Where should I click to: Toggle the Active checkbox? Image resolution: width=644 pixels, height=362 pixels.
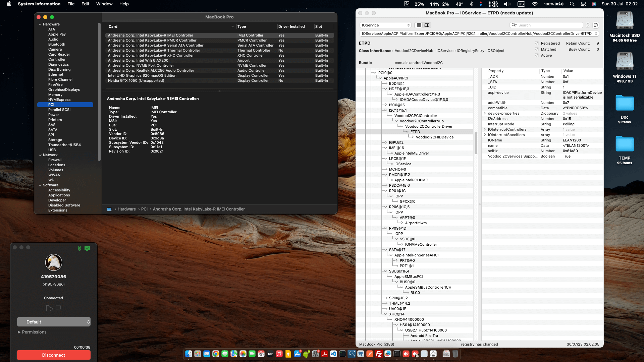537,55
